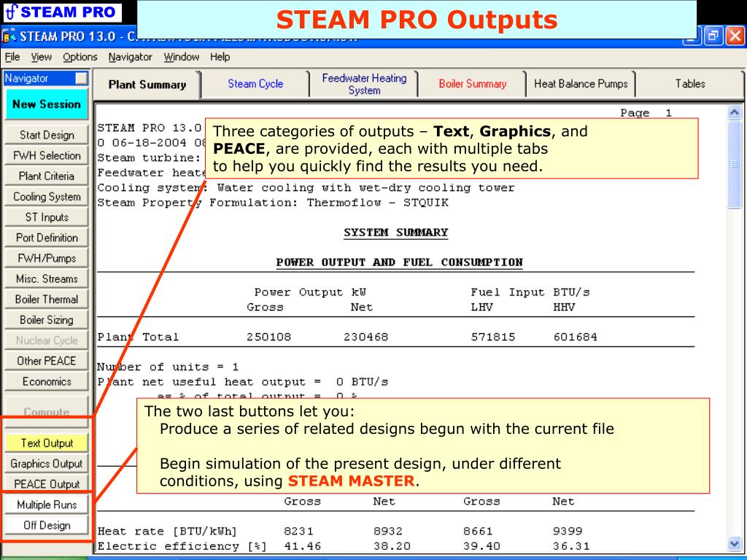This screenshot has height=560, width=747.
Task: Click the Steam Property Formulation line
Action: point(273,203)
